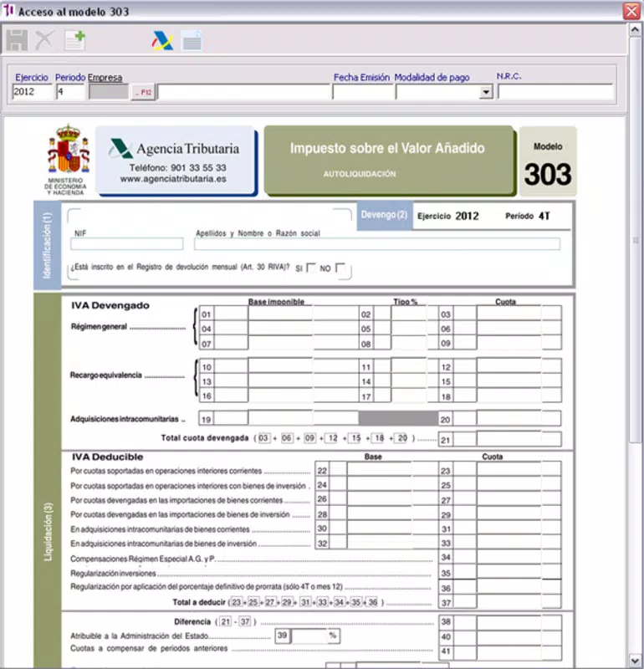The height and width of the screenshot is (669, 644).
Task: Click the app icon in title bar
Action: click(8, 11)
